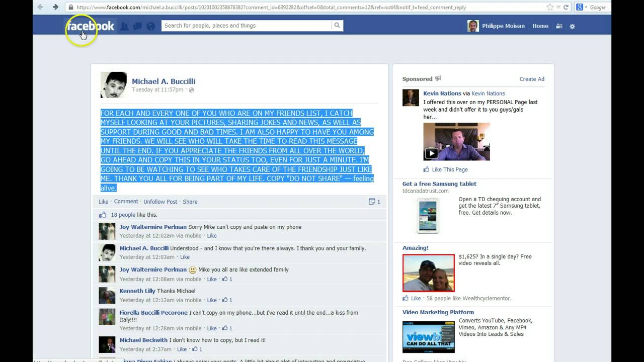Click Kenneth Lilly commenter name
Viewport: 644px width, 362px height.
[x=137, y=291]
